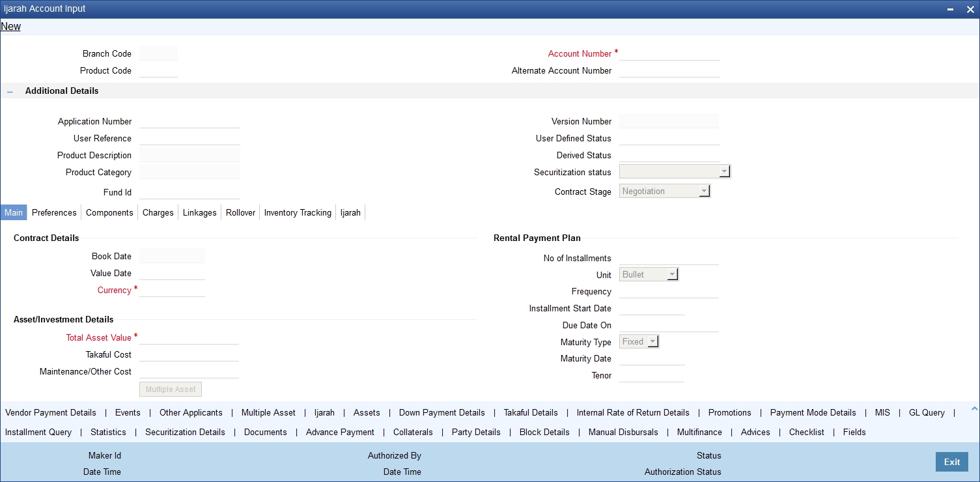Screen dimensions: 980x482
Task: Minimize the Ijarah Account Input window
Action: click(x=950, y=10)
